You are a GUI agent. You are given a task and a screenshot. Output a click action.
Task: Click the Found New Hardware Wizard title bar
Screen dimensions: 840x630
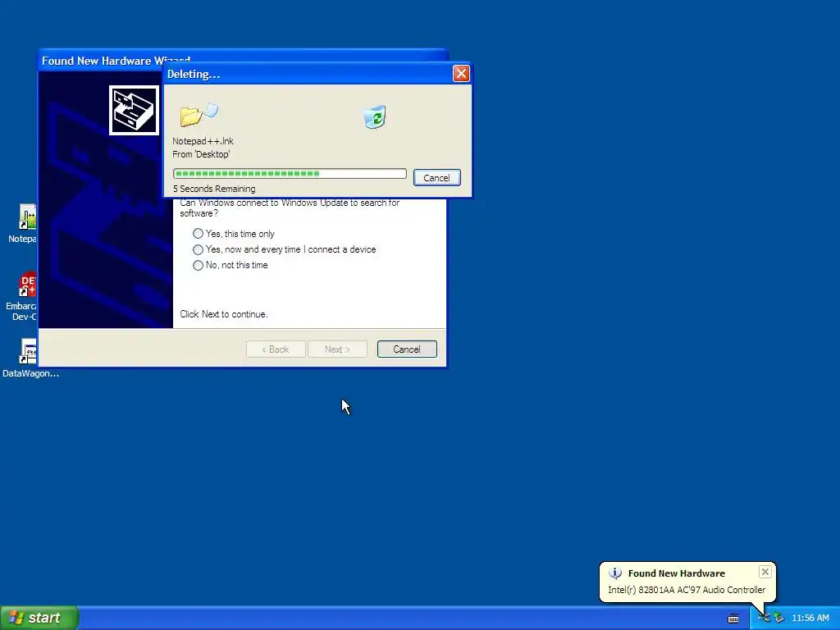102,61
